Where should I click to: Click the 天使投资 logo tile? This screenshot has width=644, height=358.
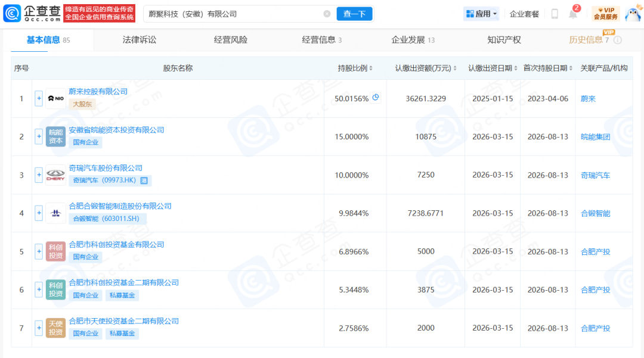coord(55,328)
